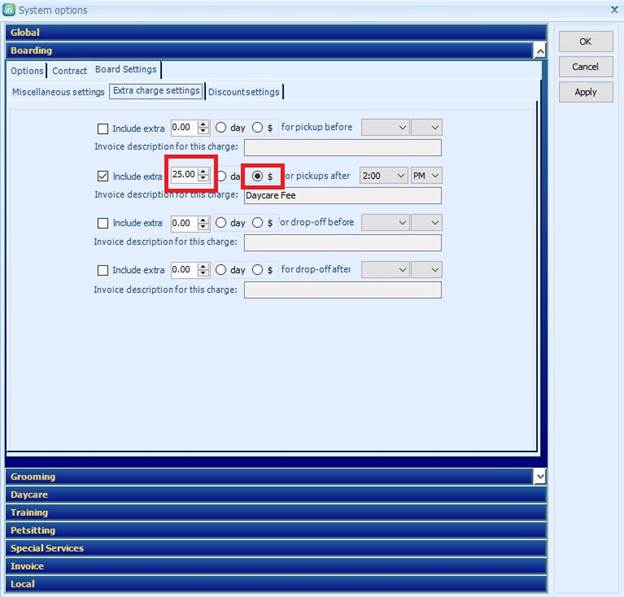624x597 pixels.
Task: Click the System options app icon
Action: point(9,10)
